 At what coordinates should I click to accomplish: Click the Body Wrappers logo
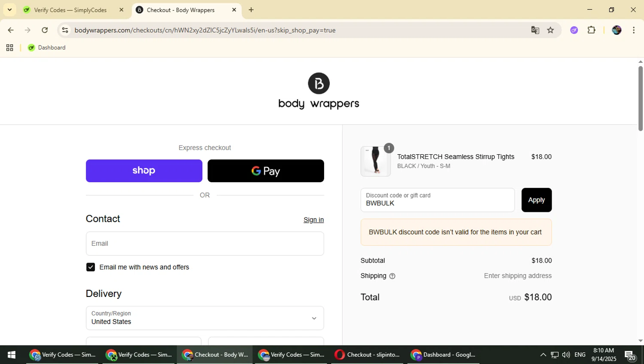319,91
